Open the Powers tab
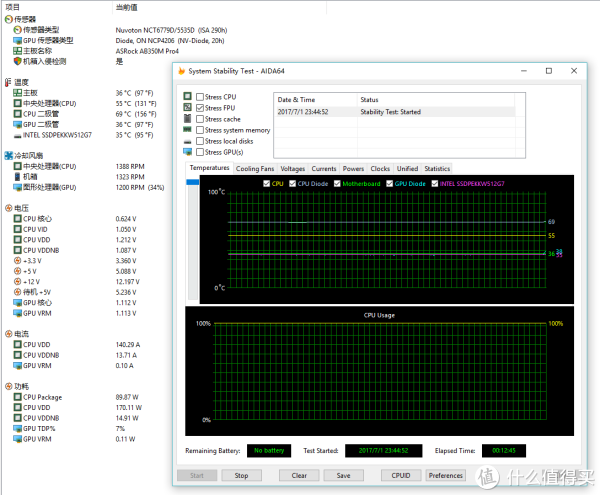This screenshot has width=600, height=495. [x=353, y=169]
